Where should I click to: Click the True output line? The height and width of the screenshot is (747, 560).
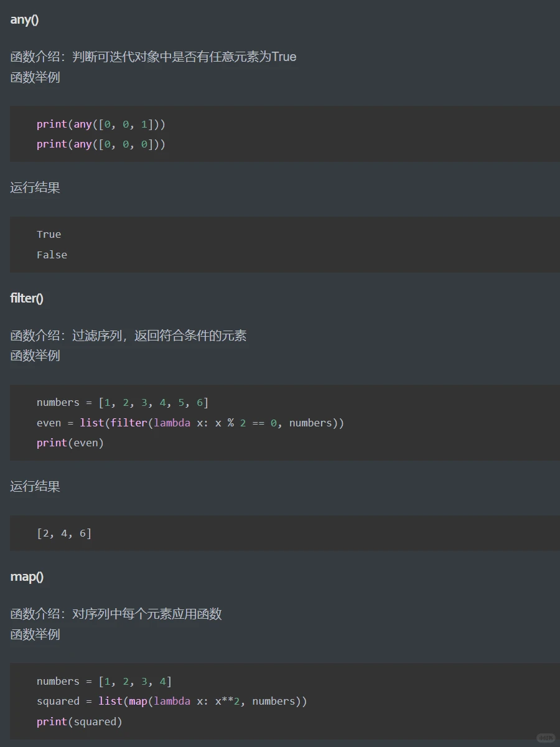tap(49, 234)
